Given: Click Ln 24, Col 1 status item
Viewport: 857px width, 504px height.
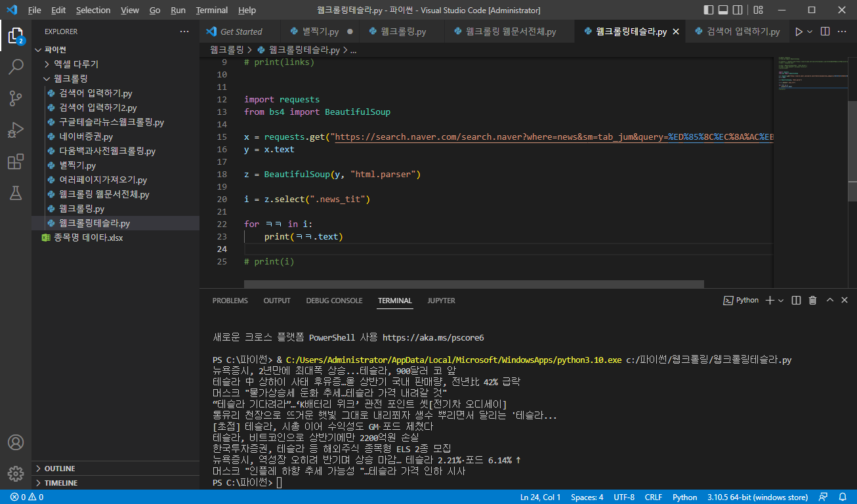Looking at the screenshot, I should point(541,497).
